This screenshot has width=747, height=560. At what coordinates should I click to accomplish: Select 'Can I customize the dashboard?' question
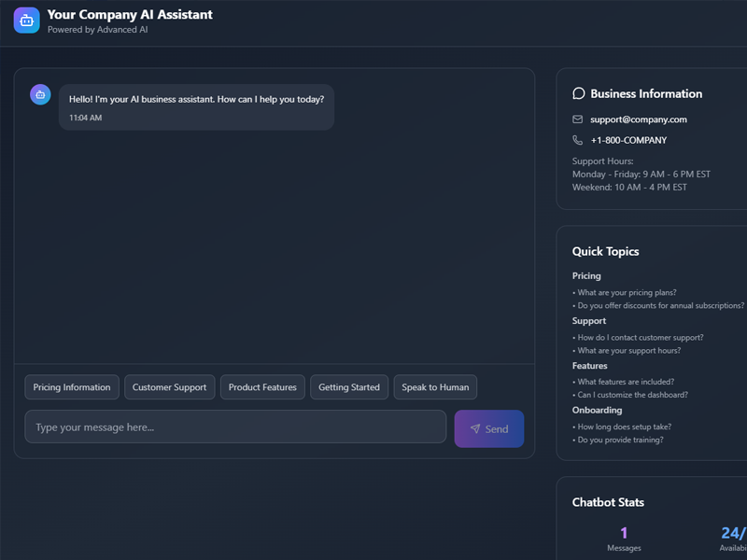point(632,395)
